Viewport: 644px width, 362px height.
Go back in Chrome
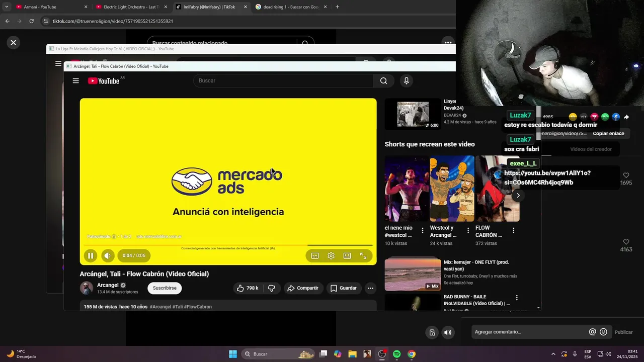pyautogui.click(x=7, y=21)
